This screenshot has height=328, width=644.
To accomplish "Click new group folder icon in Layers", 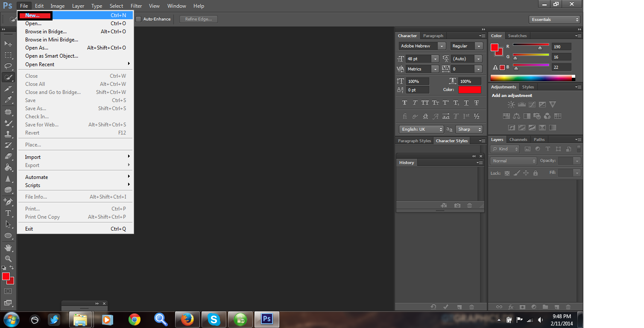I will click(545, 307).
